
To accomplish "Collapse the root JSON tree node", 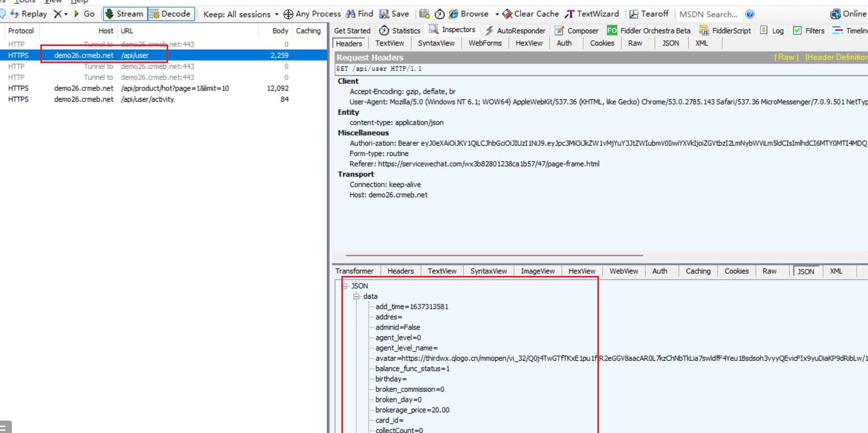I will click(345, 286).
